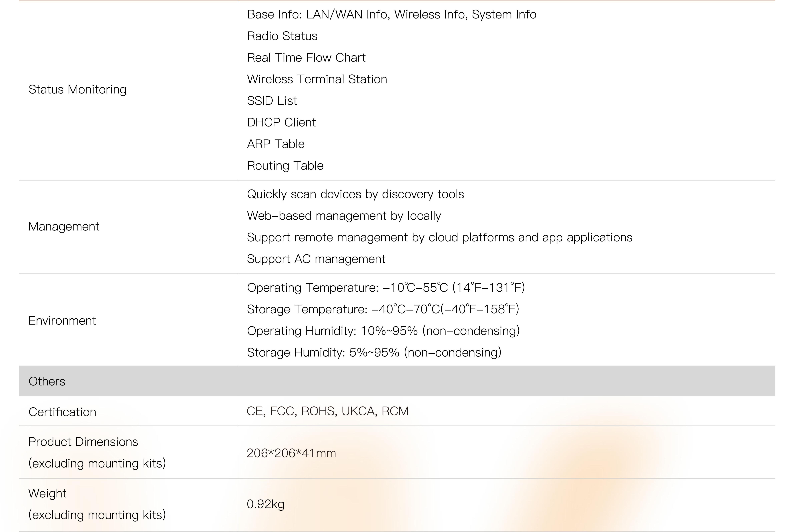Image resolution: width=794 pixels, height=532 pixels.
Task: Click the Web-based management by locally line
Action: [x=344, y=216]
